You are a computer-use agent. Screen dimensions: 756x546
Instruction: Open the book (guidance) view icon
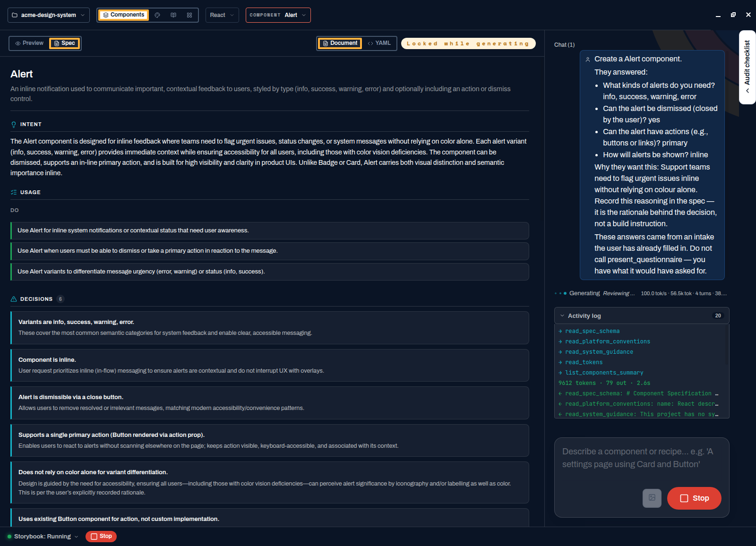point(173,15)
